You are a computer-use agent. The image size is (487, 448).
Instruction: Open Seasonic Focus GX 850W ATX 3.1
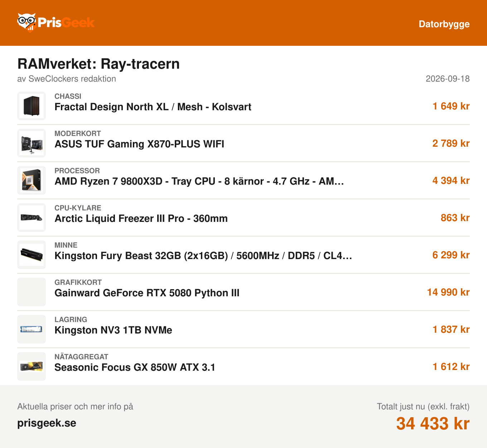(x=135, y=367)
